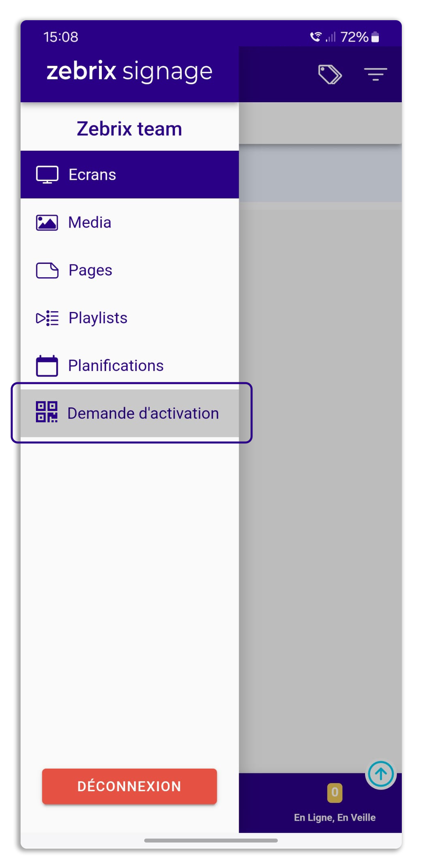Tap the zebrix signage logo
Image resolution: width=422 pixels, height=868 pixels.
pos(129,71)
